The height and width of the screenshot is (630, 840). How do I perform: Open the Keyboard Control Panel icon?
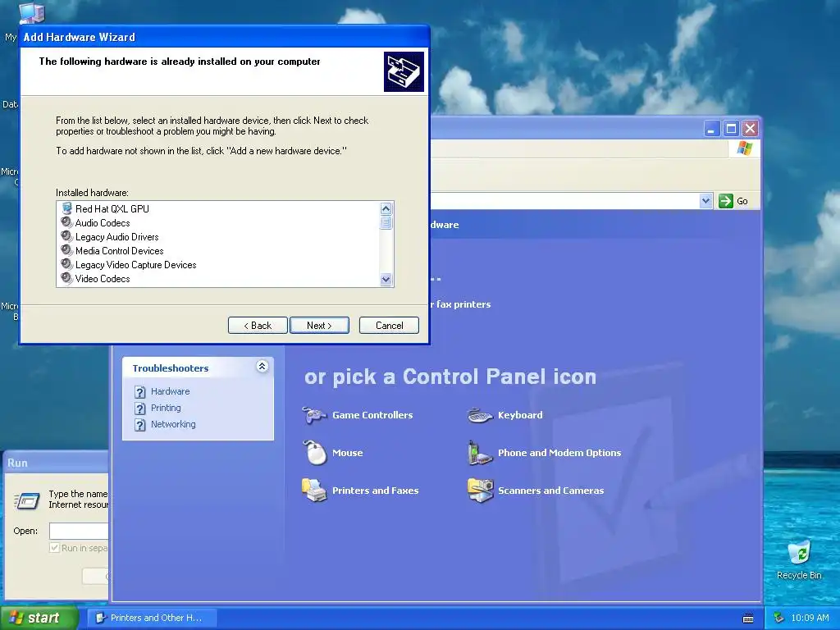point(480,415)
